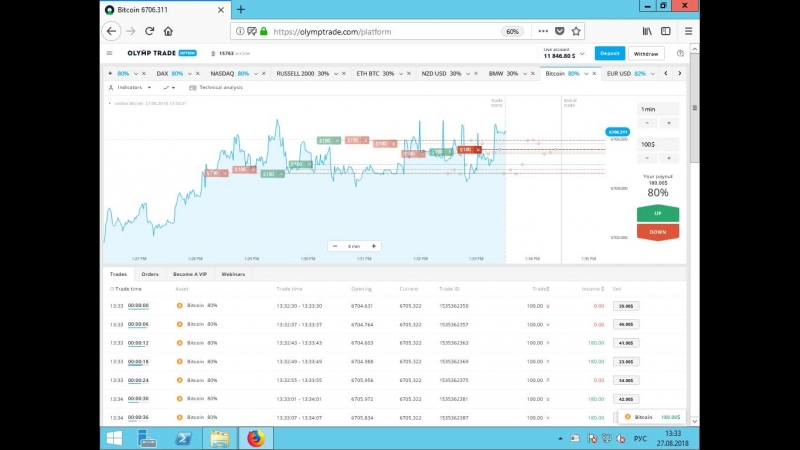The width and height of the screenshot is (800, 450).
Task: Click the Firefox reload button
Action: point(149,31)
